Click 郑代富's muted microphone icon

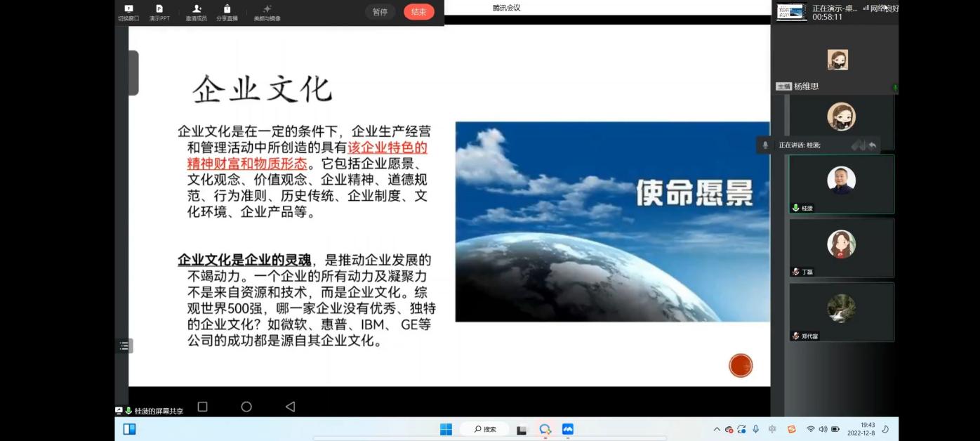(x=796, y=336)
